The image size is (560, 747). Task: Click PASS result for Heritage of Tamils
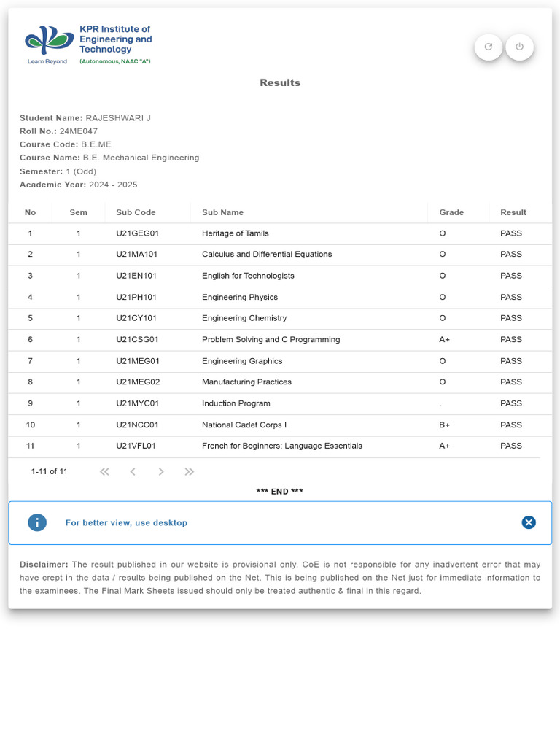pos(511,233)
